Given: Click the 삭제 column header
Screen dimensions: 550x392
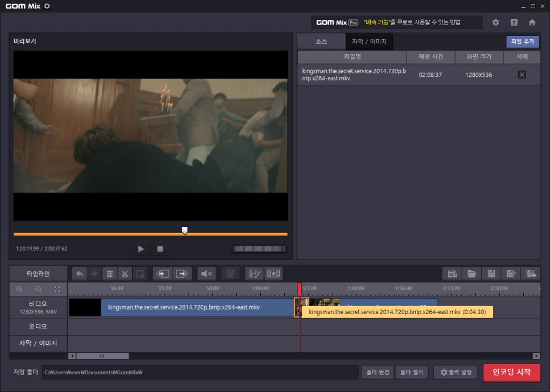Looking at the screenshot, I should pyautogui.click(x=522, y=57).
